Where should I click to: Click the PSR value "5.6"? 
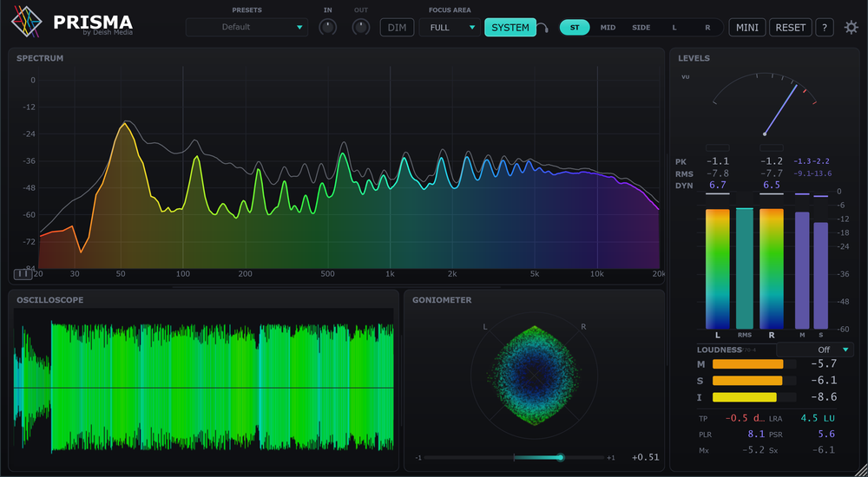(x=826, y=435)
